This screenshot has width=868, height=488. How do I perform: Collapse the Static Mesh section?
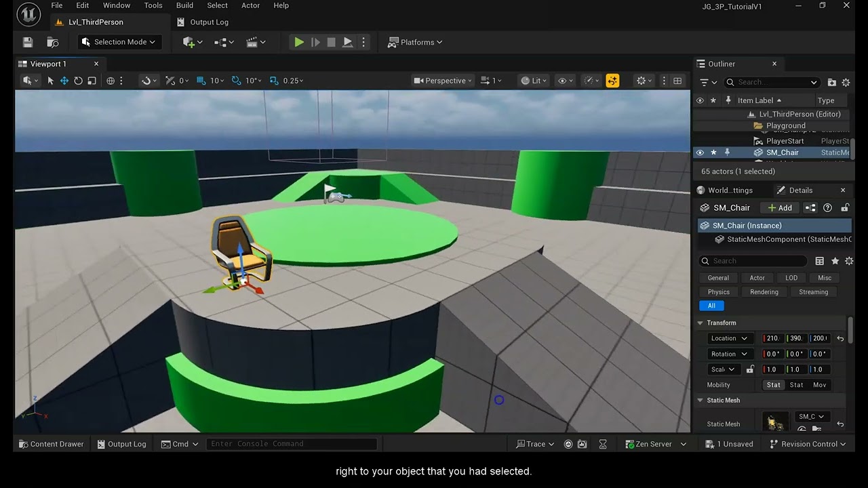[x=701, y=401]
